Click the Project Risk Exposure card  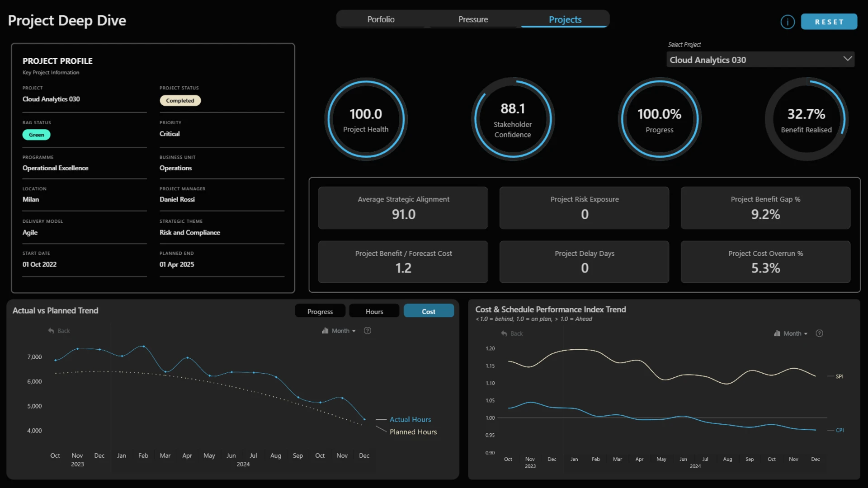coord(584,207)
